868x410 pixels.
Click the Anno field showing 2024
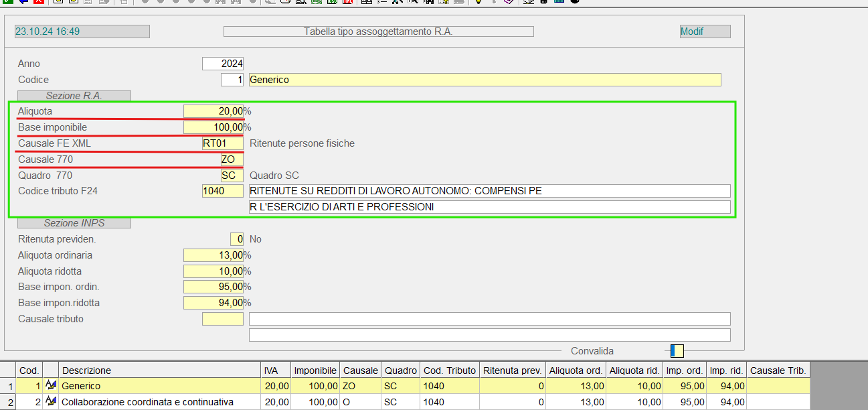click(x=223, y=64)
